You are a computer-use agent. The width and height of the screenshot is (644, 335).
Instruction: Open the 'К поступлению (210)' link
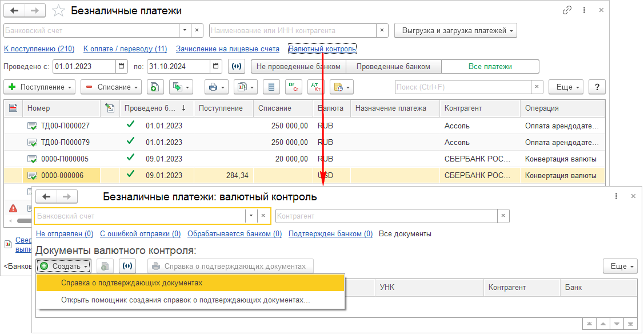click(x=39, y=49)
